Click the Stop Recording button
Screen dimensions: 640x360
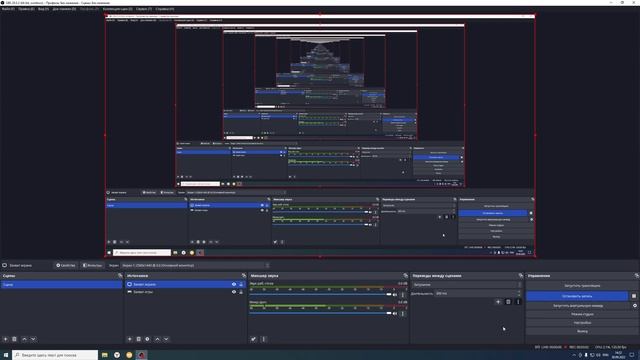577,296
